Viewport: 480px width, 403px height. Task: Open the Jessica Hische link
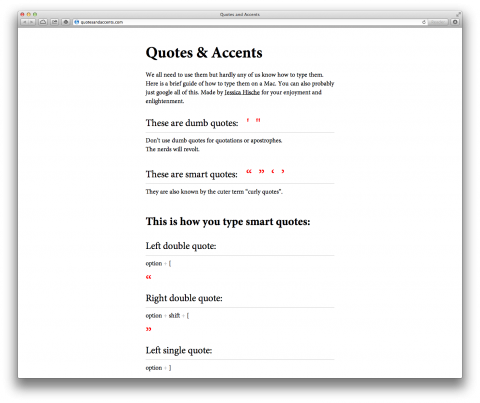(242, 92)
